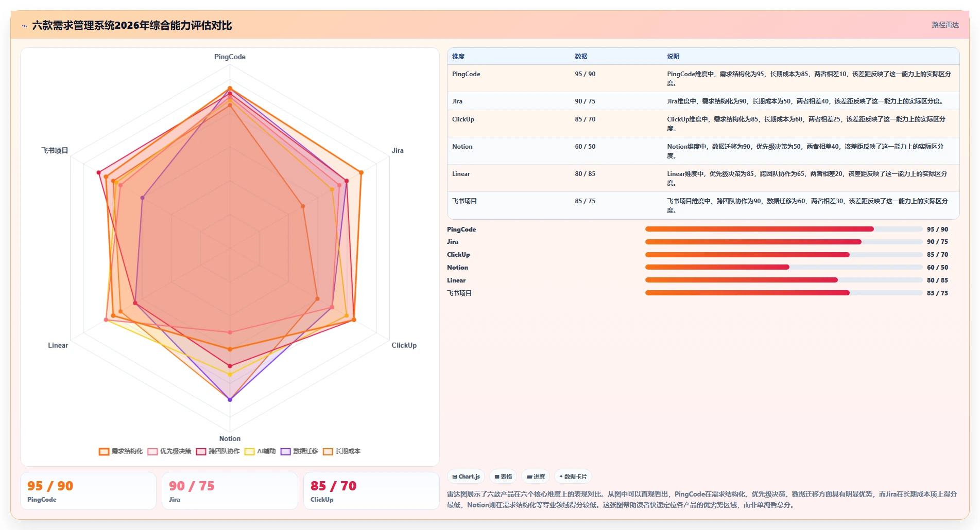Click the Notion label in the progress list
This screenshot has width=980, height=530.
tap(457, 268)
